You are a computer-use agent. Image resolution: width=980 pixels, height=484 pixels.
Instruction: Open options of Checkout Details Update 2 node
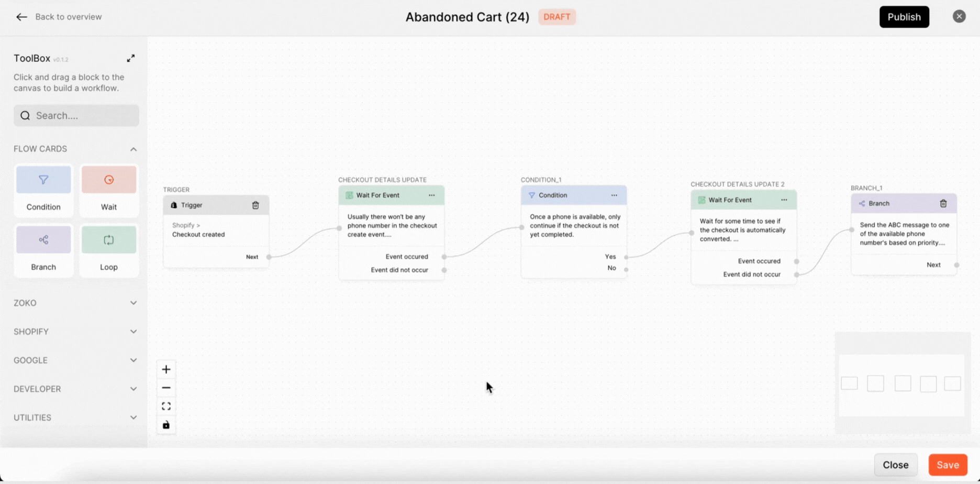pyautogui.click(x=784, y=200)
